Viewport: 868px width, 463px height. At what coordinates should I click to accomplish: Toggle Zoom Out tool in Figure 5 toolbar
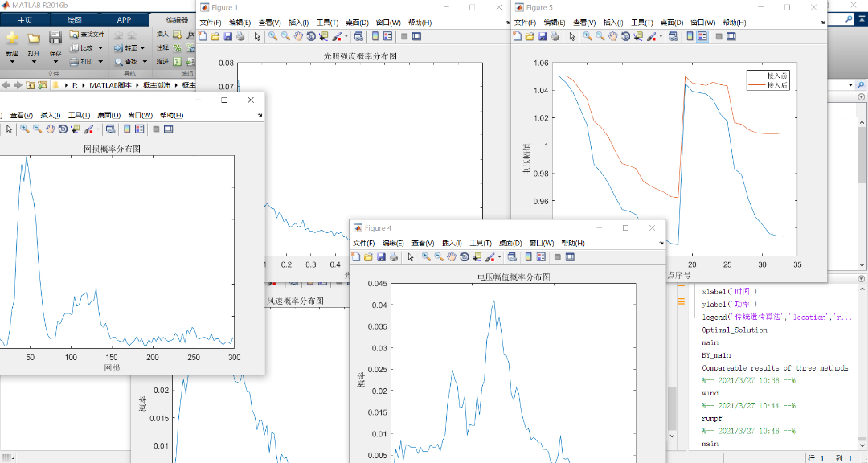coord(600,36)
